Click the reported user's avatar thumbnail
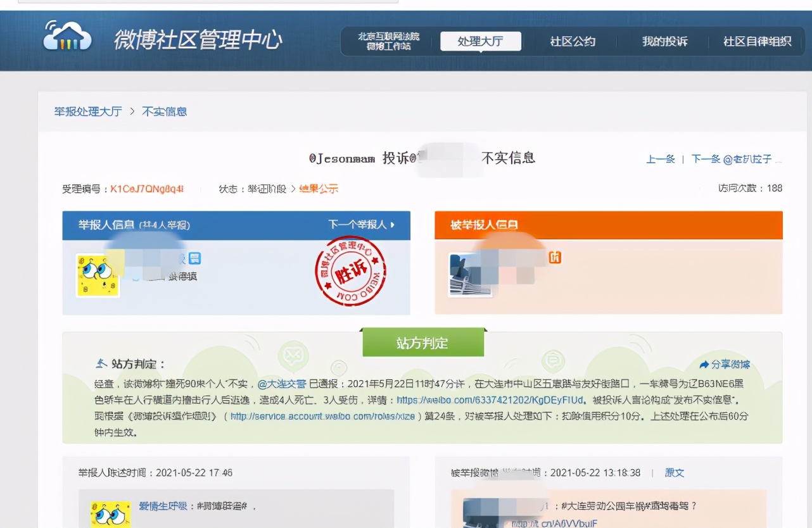 471,275
